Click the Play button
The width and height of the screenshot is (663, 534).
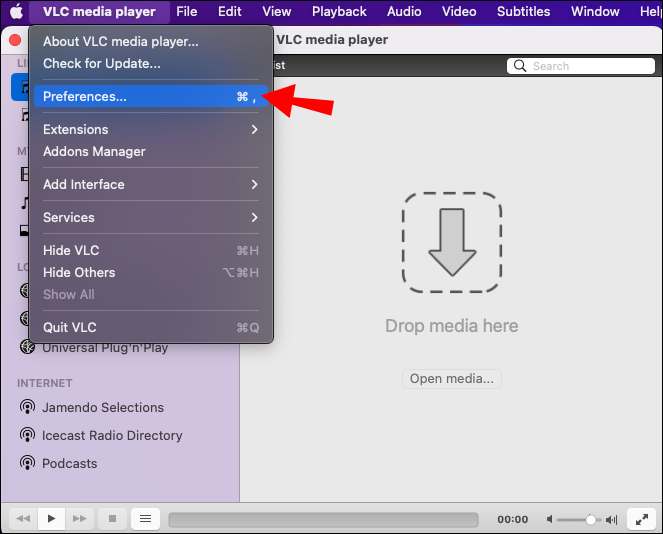coord(51,518)
